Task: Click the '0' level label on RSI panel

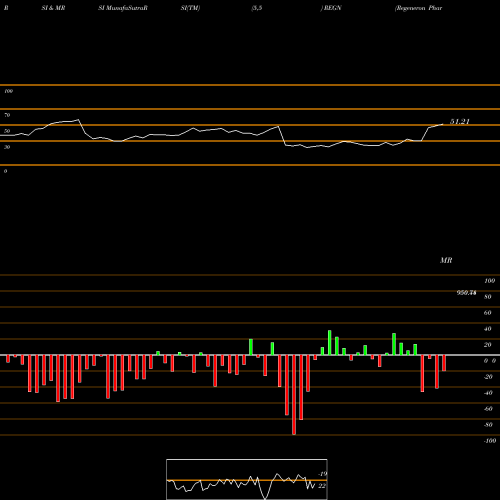Action: [x=5, y=171]
